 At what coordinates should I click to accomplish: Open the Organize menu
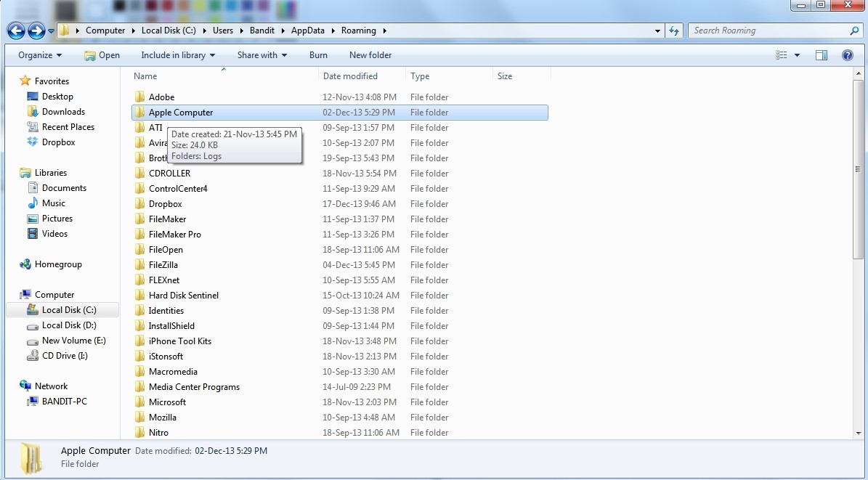(x=40, y=54)
